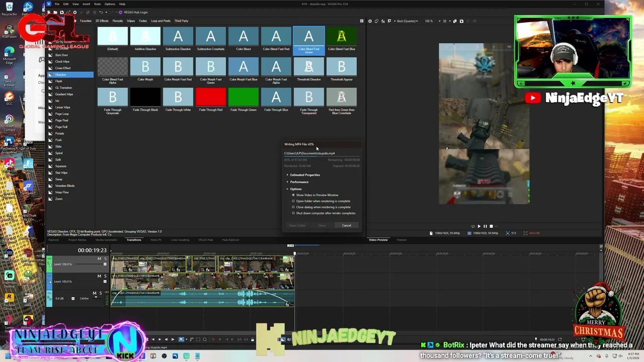Solo the first video track
The image size is (644, 362).
[105, 258]
